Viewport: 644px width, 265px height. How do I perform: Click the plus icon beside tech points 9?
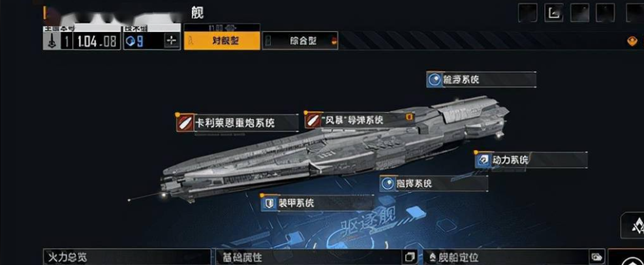172,41
